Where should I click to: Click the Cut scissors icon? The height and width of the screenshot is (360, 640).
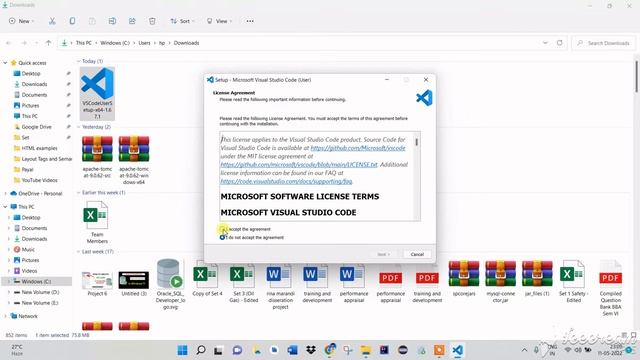point(52,21)
